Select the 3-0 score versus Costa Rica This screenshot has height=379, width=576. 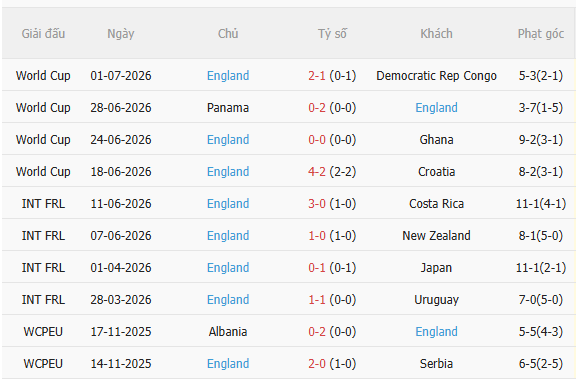pyautogui.click(x=317, y=203)
